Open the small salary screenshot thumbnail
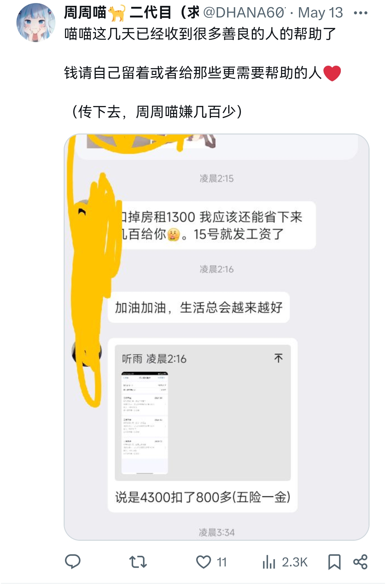 coord(145,422)
